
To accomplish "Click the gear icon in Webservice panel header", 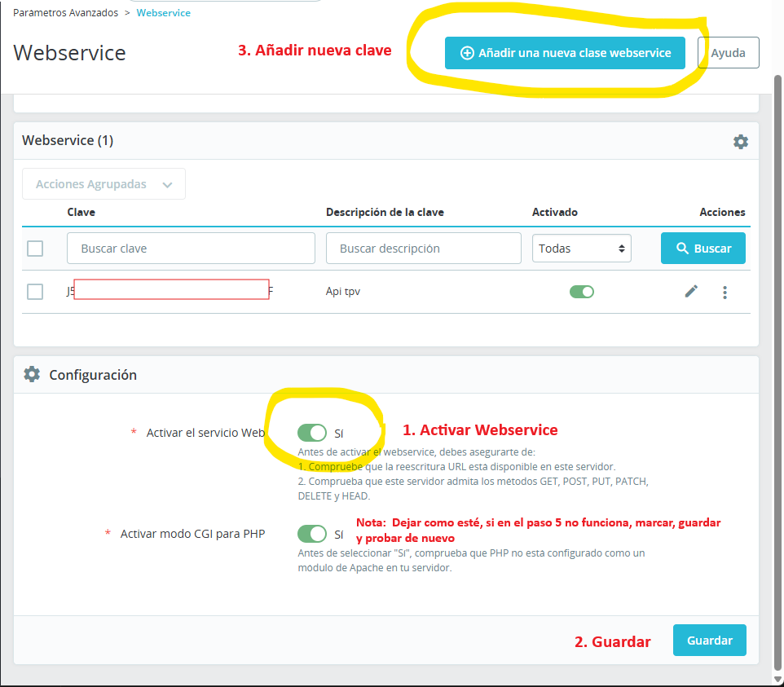I will (740, 142).
